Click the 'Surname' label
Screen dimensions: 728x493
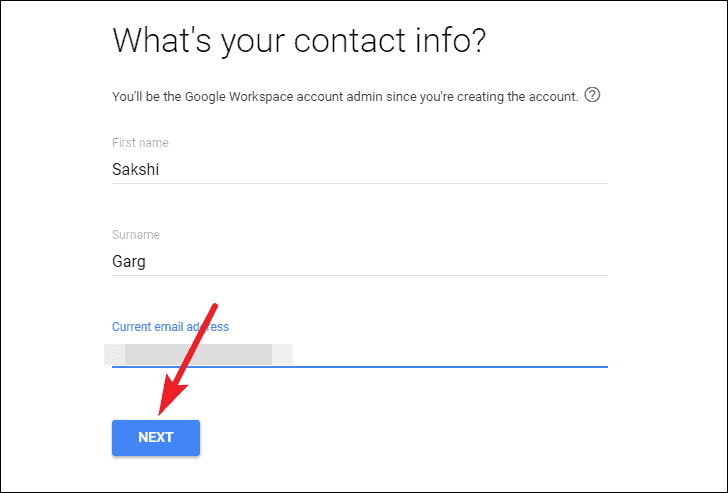(136, 234)
